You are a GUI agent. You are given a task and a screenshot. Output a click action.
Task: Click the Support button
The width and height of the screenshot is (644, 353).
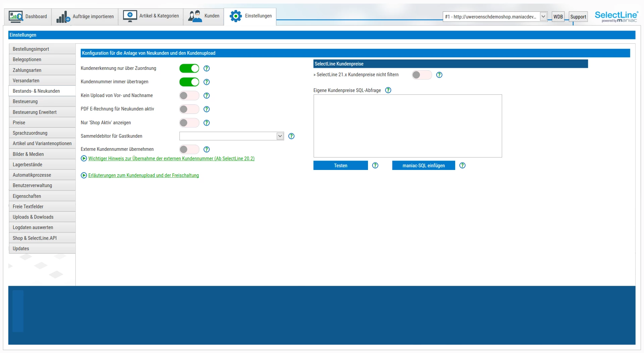click(578, 17)
